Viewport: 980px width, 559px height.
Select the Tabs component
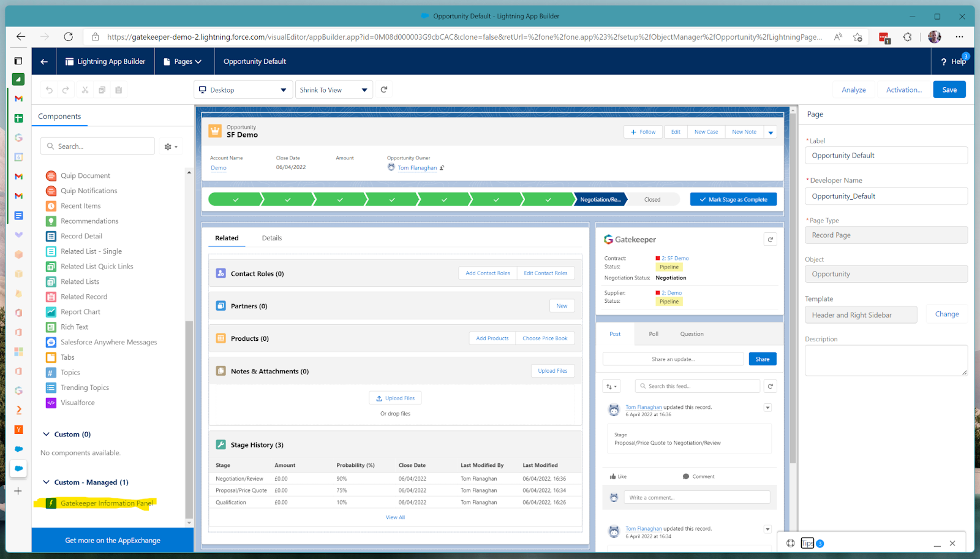(x=67, y=357)
